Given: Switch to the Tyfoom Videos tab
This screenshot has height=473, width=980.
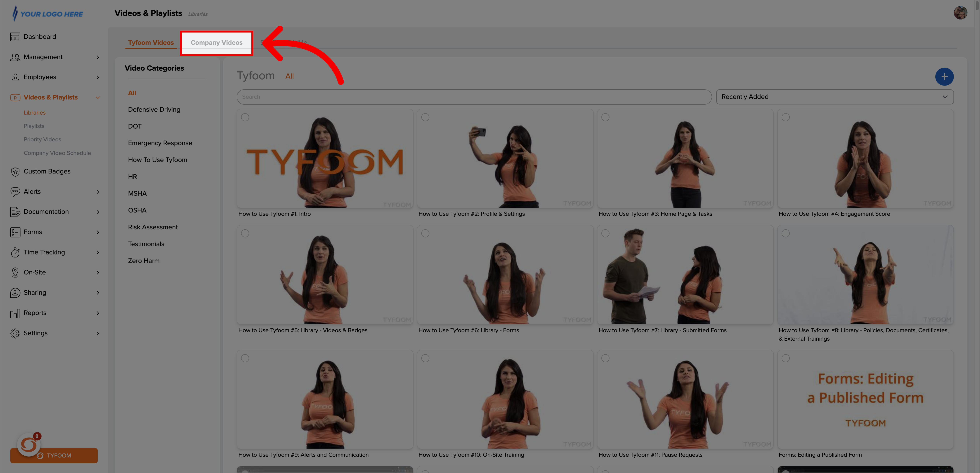Looking at the screenshot, I should coord(151,43).
